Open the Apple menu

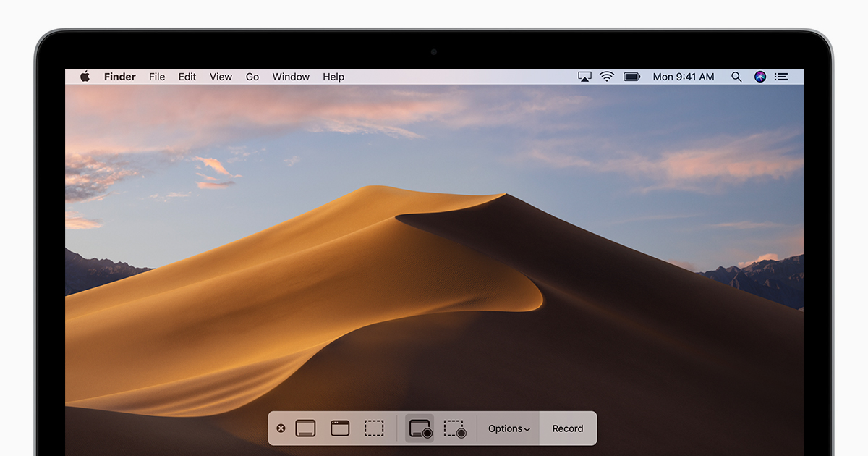pos(85,77)
